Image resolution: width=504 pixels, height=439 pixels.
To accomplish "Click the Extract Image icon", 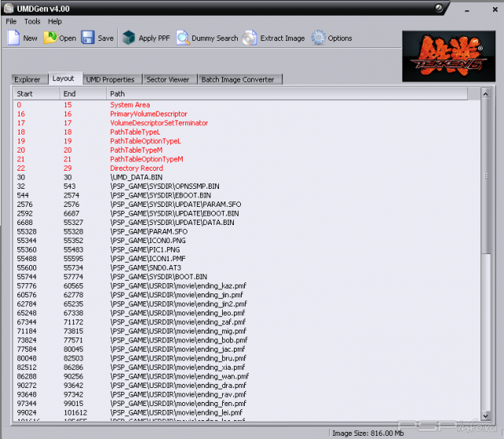I will click(250, 38).
